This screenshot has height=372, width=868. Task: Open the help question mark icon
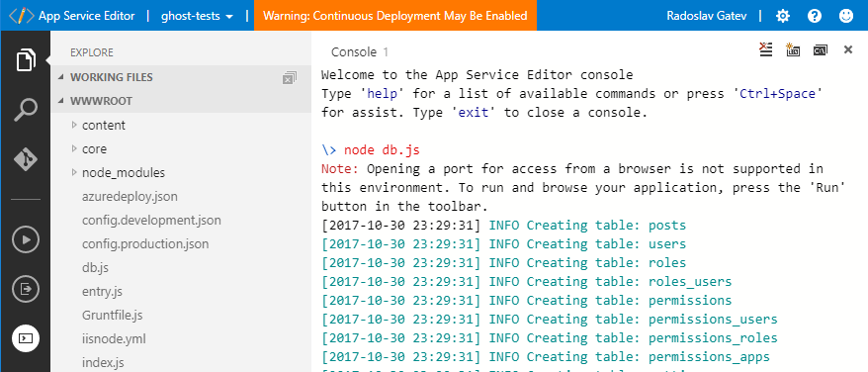point(815,16)
